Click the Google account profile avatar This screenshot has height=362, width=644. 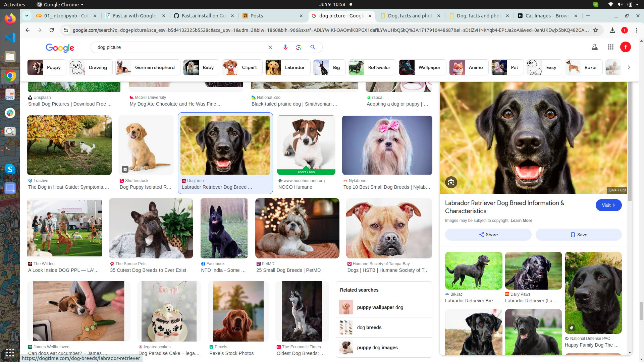[625, 47]
